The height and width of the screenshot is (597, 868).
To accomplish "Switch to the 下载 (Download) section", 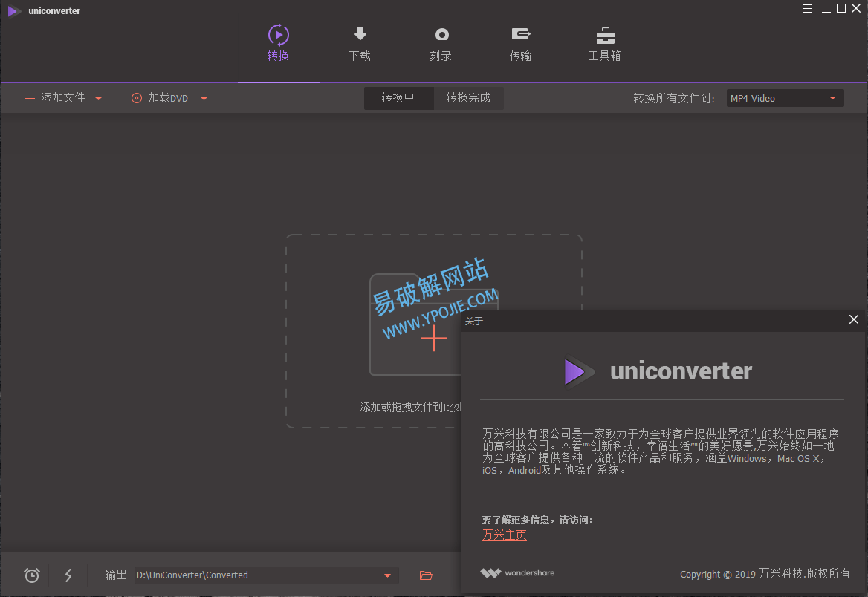I will coord(360,44).
